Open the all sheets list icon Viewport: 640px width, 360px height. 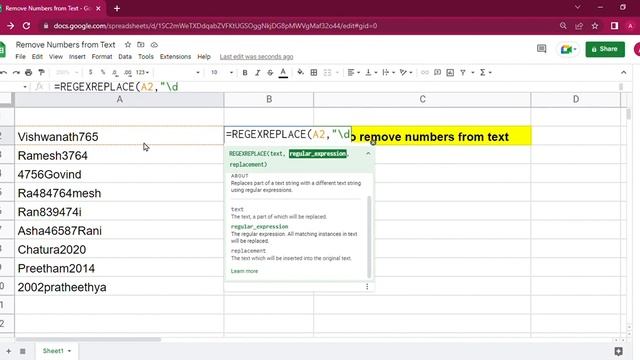(x=22, y=351)
